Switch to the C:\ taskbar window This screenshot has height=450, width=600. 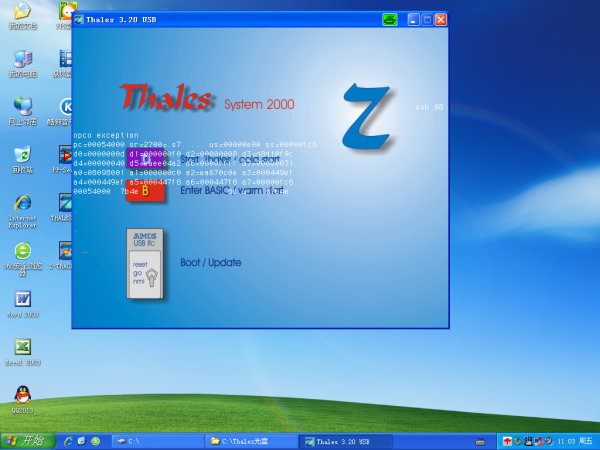(x=158, y=442)
